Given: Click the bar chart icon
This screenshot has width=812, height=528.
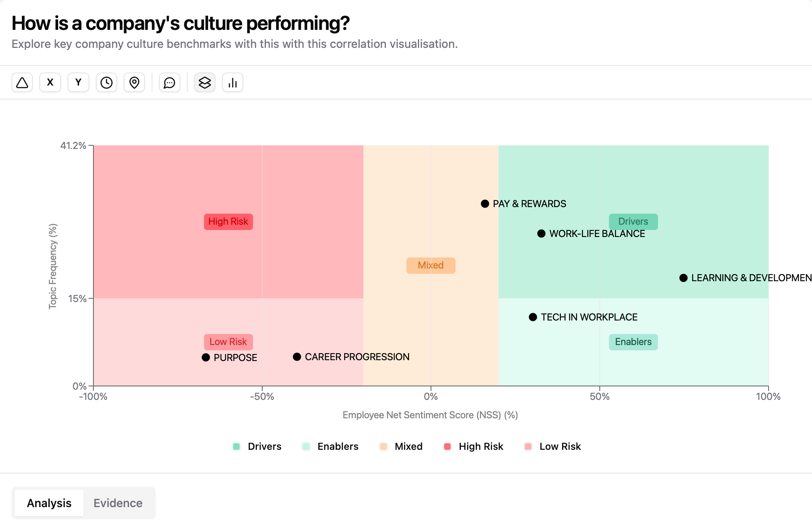Looking at the screenshot, I should 233,83.
